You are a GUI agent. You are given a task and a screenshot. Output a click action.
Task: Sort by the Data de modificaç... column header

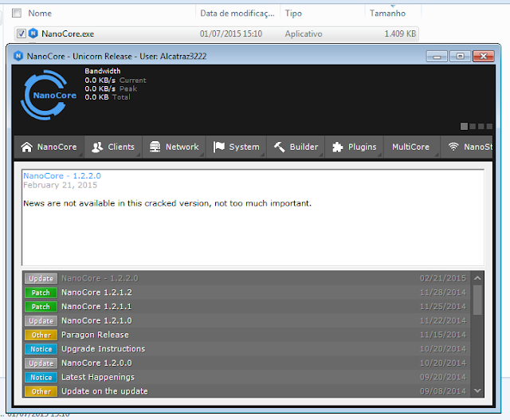237,13
